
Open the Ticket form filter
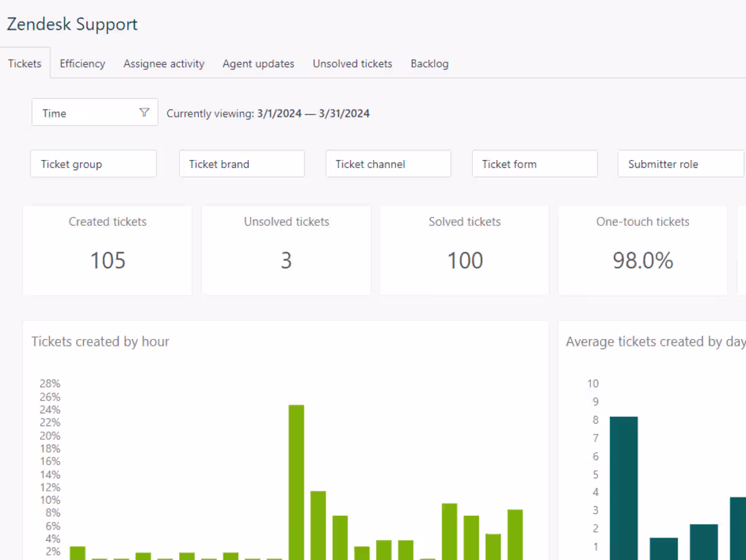534,164
